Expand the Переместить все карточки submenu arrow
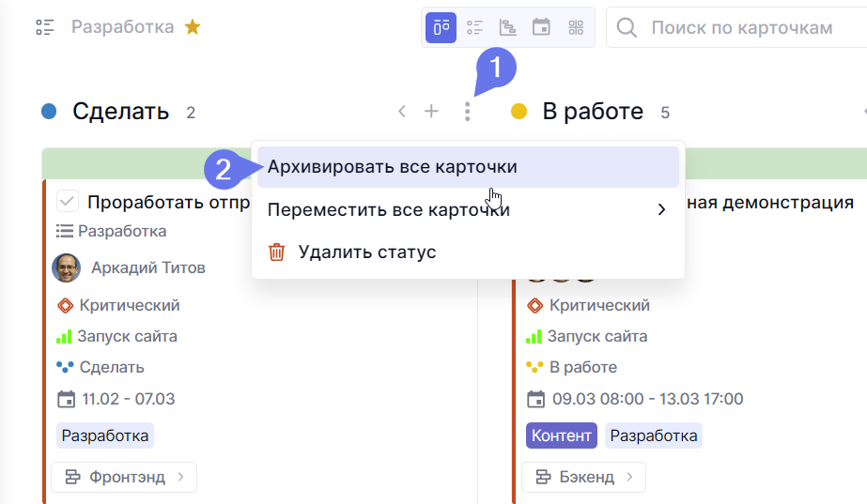The height and width of the screenshot is (504, 867). tap(661, 209)
